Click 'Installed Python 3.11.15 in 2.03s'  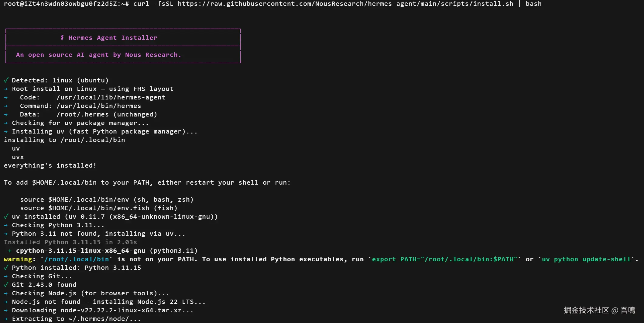(x=70, y=242)
